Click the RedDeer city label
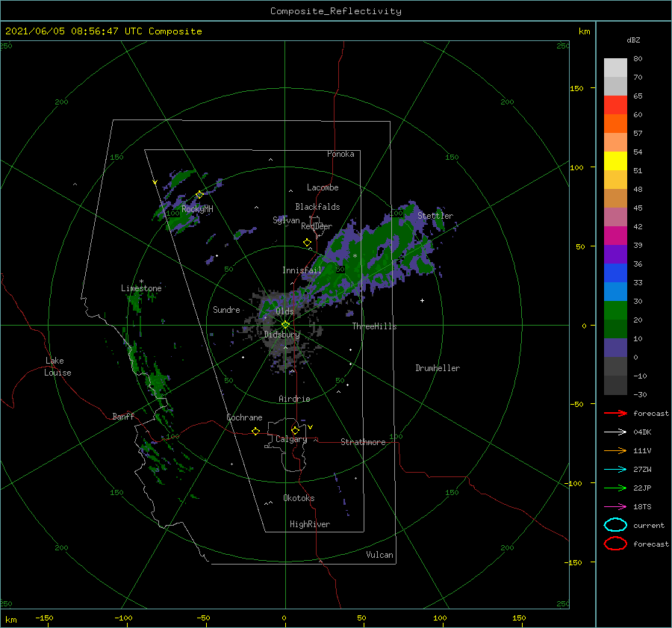 (317, 226)
